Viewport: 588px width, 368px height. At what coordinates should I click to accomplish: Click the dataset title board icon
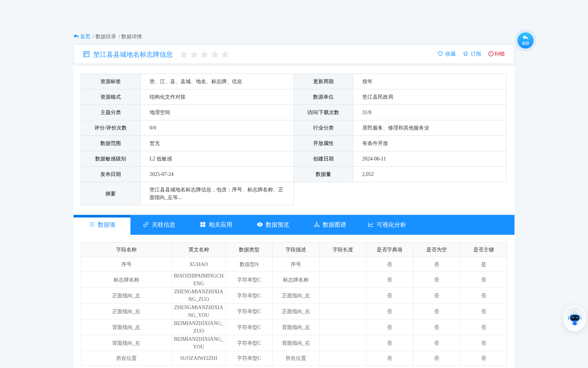coord(86,54)
